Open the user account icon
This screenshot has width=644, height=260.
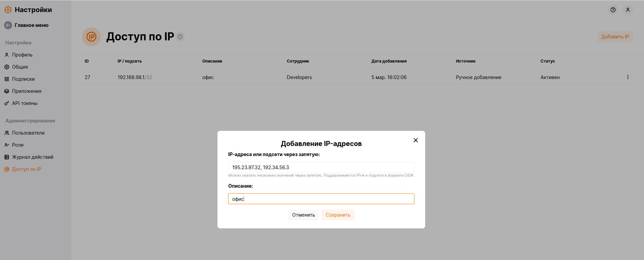click(628, 10)
